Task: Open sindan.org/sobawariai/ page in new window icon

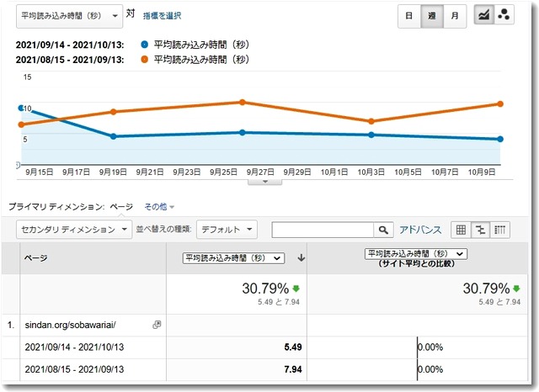Action: (x=157, y=324)
